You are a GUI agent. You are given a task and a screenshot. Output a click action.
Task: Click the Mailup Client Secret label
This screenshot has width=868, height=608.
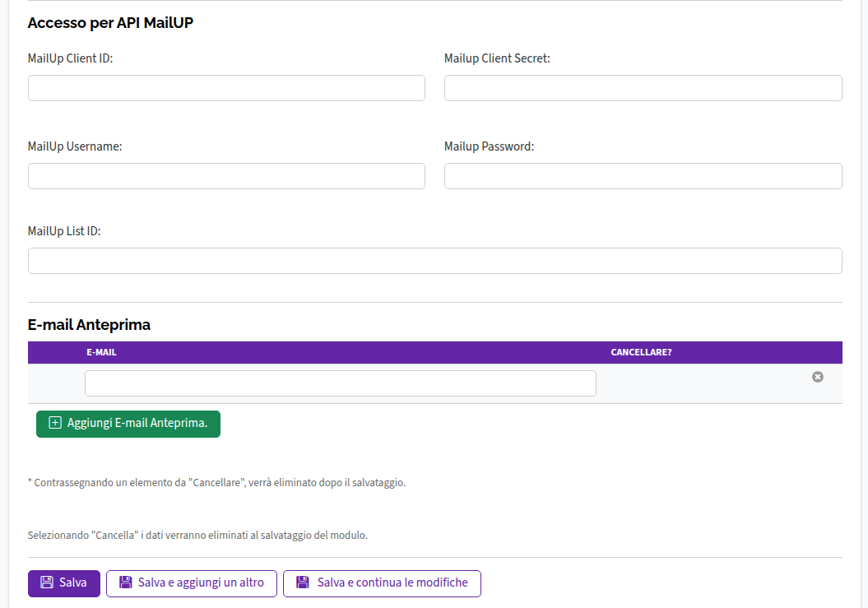[x=497, y=58]
